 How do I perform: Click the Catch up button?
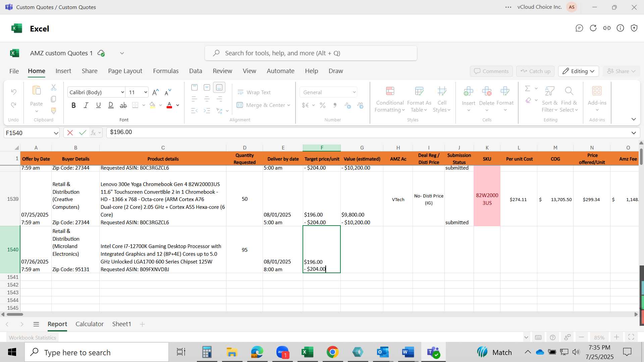pos(535,71)
